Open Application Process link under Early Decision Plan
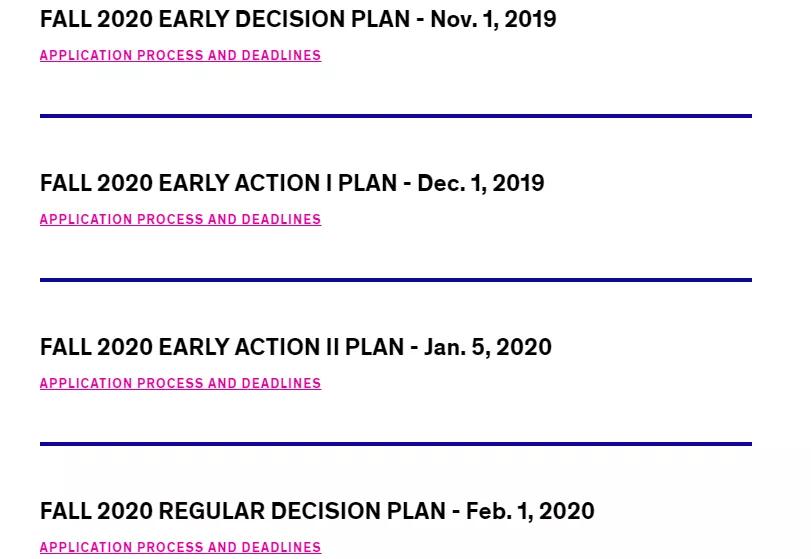 tap(181, 55)
